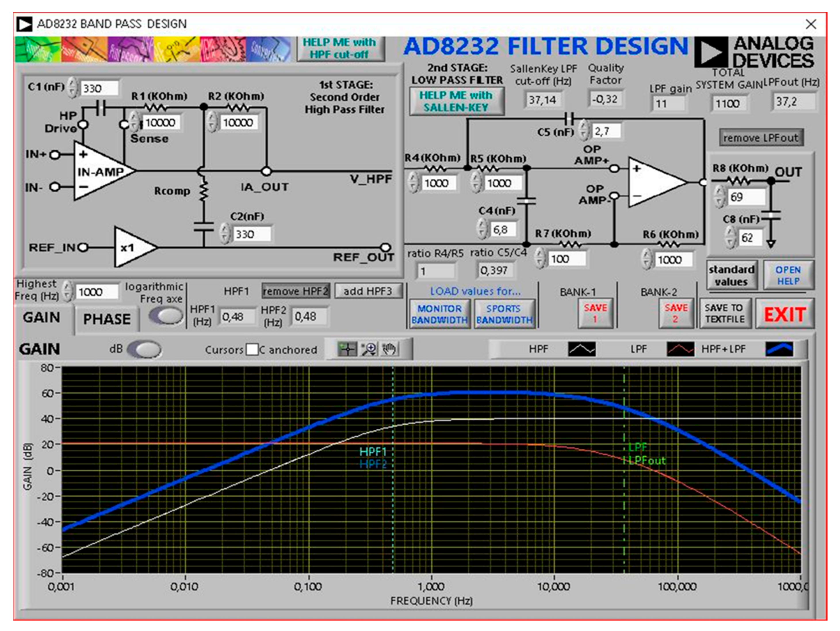840x631 pixels.
Task: Click the C1 (nF) stepper arrows
Action: (x=72, y=88)
